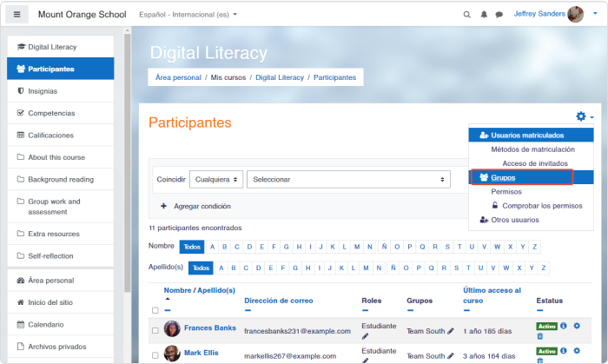
Task: Click the sidebar vertical scrollbar
Action: [x=127, y=162]
